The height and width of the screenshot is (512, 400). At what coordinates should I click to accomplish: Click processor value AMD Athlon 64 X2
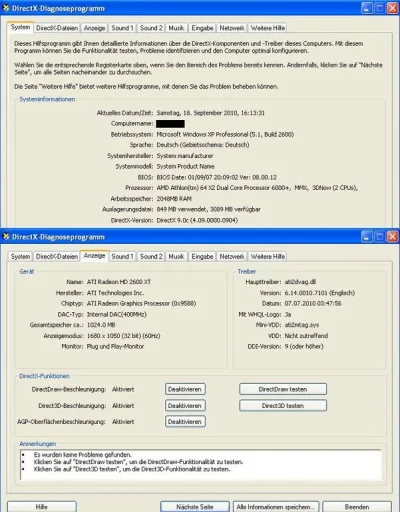tap(257, 188)
